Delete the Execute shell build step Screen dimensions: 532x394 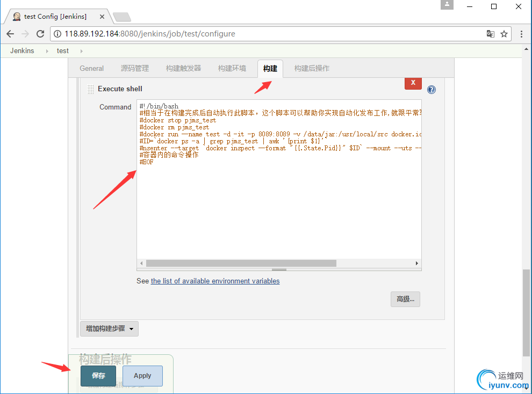[413, 83]
